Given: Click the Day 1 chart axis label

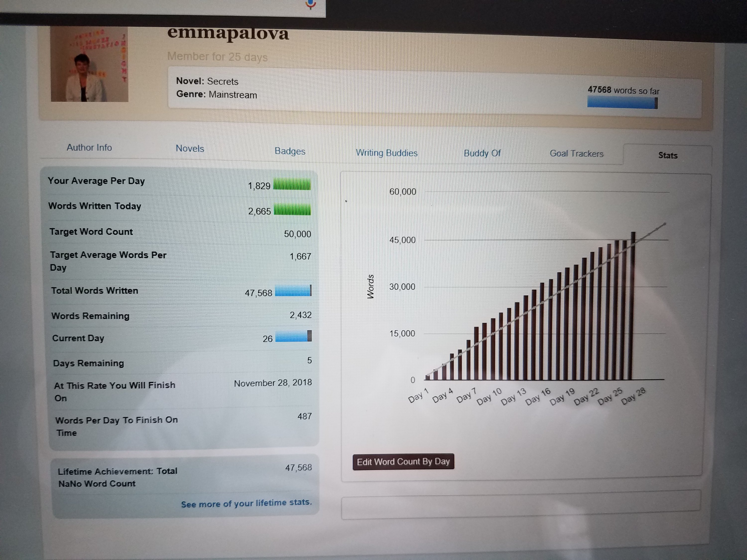Looking at the screenshot, I should coord(418,396).
